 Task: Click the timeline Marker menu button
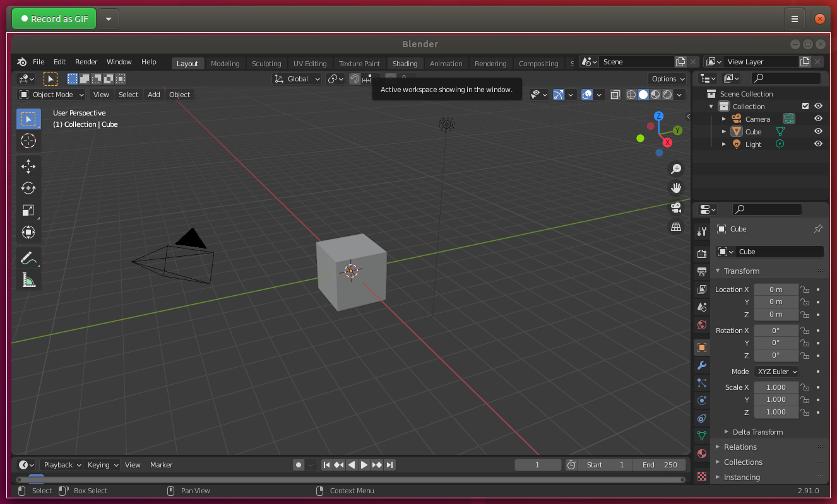pos(161,465)
